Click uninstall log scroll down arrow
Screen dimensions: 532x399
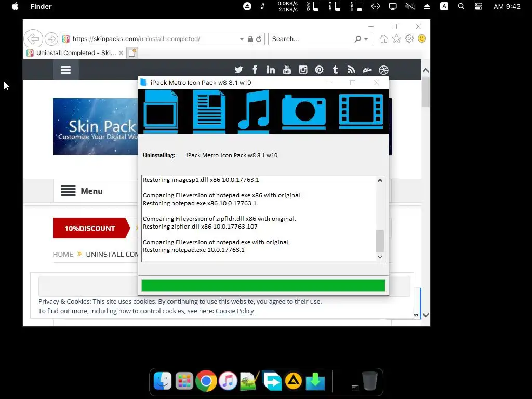(x=380, y=257)
